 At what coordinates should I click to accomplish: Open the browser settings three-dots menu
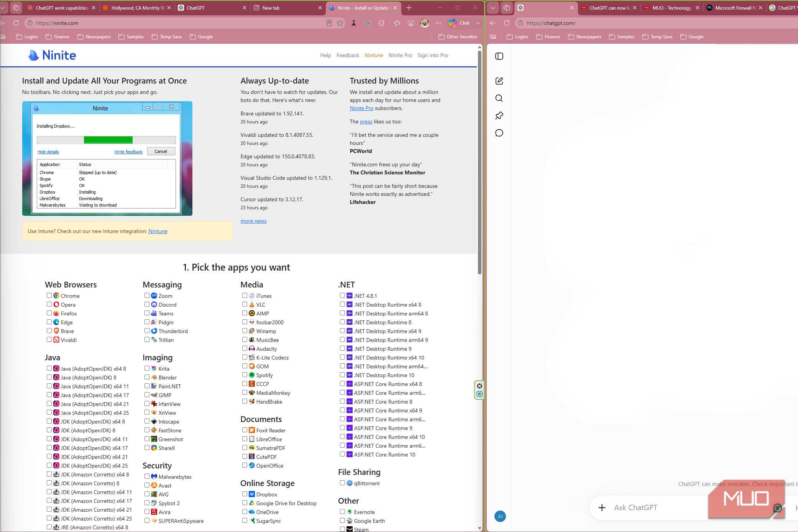pyautogui.click(x=438, y=23)
